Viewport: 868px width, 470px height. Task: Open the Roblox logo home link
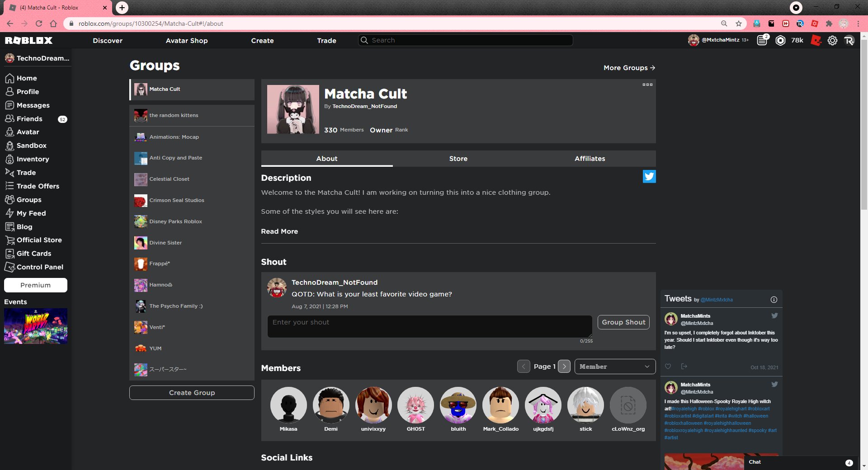(x=28, y=40)
